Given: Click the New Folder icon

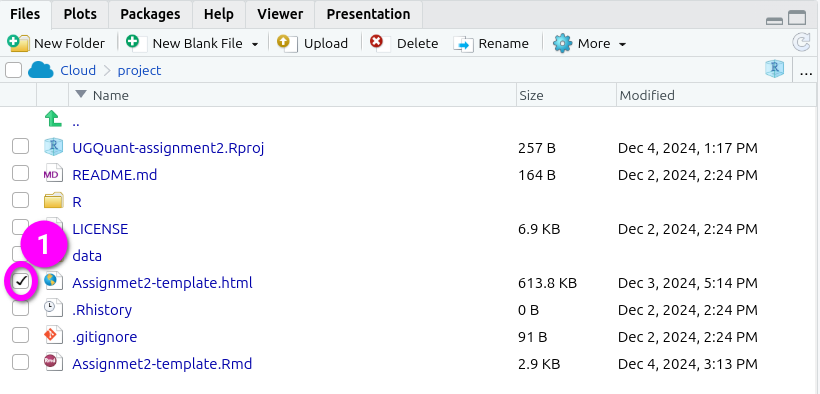Looking at the screenshot, I should click(x=19, y=43).
